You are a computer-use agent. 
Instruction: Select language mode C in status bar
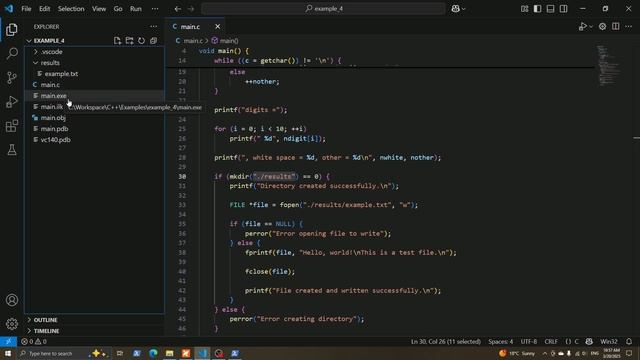click(x=576, y=342)
